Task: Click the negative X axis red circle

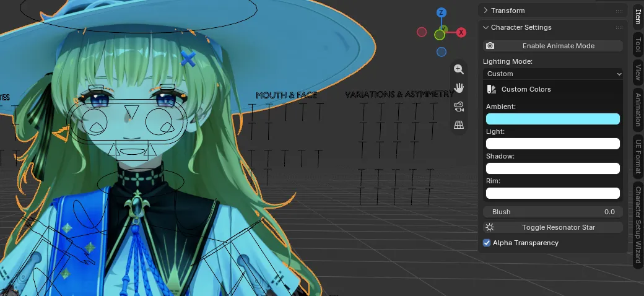Action: pos(422,32)
